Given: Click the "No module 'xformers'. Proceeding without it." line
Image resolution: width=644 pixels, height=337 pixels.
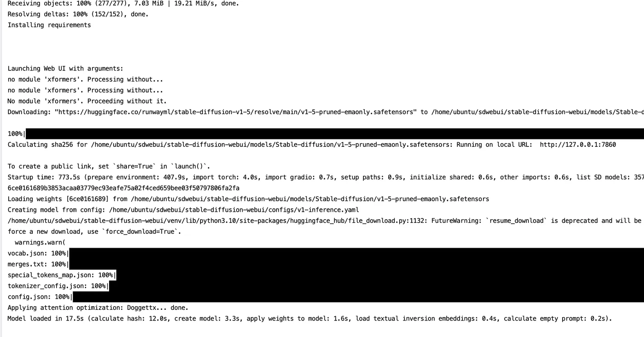Looking at the screenshot, I should pyautogui.click(x=87, y=101).
